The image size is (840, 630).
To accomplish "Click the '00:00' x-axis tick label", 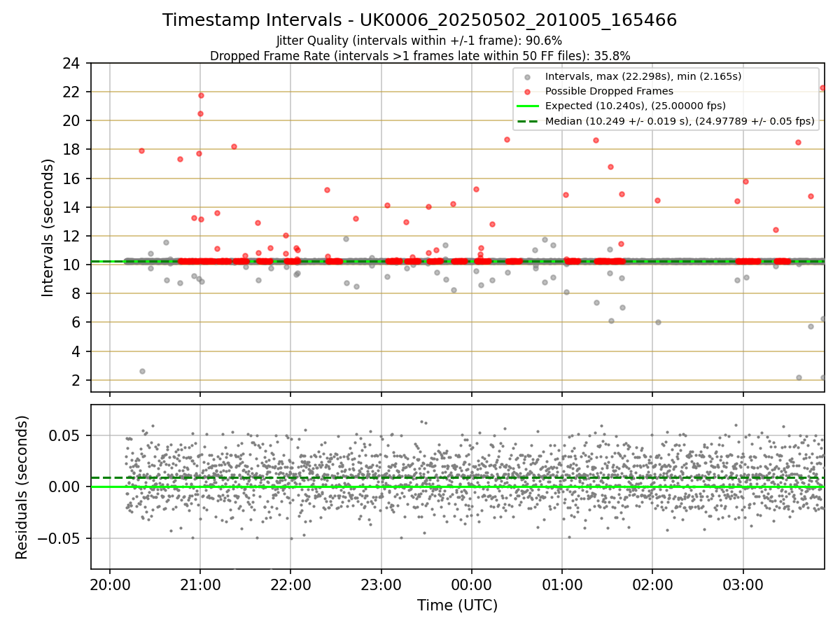I will tap(472, 584).
